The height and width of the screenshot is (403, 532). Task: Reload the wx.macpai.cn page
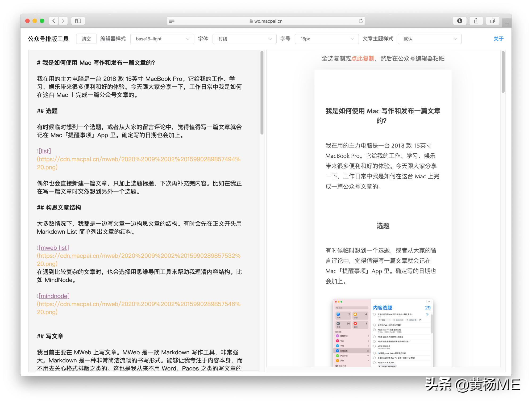[360, 21]
